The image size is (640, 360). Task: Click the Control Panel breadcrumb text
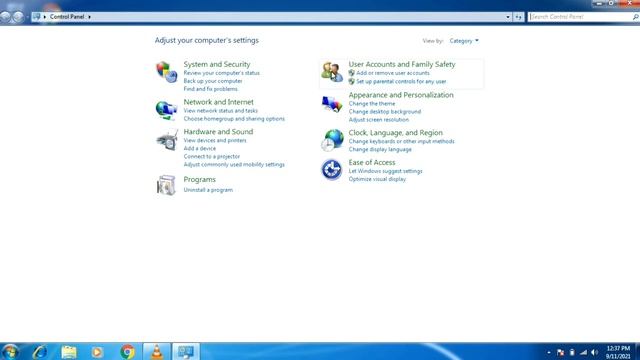[67, 17]
